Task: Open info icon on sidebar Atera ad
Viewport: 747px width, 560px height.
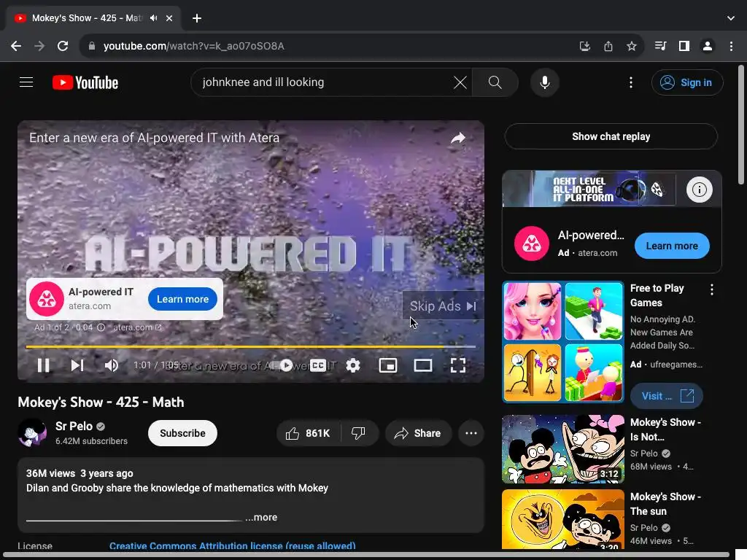Action: pyautogui.click(x=699, y=190)
